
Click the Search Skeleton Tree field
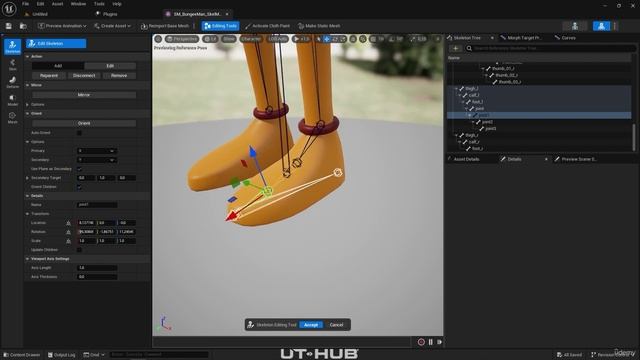pos(551,48)
